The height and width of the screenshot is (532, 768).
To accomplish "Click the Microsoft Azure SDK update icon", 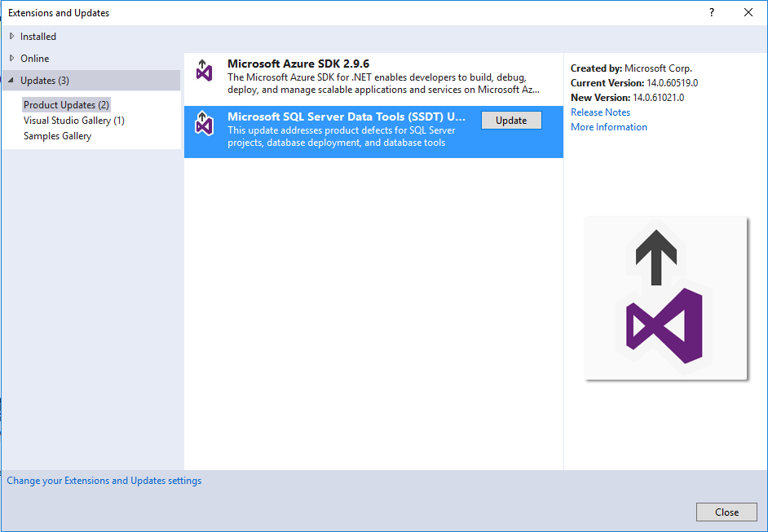I will click(x=205, y=70).
